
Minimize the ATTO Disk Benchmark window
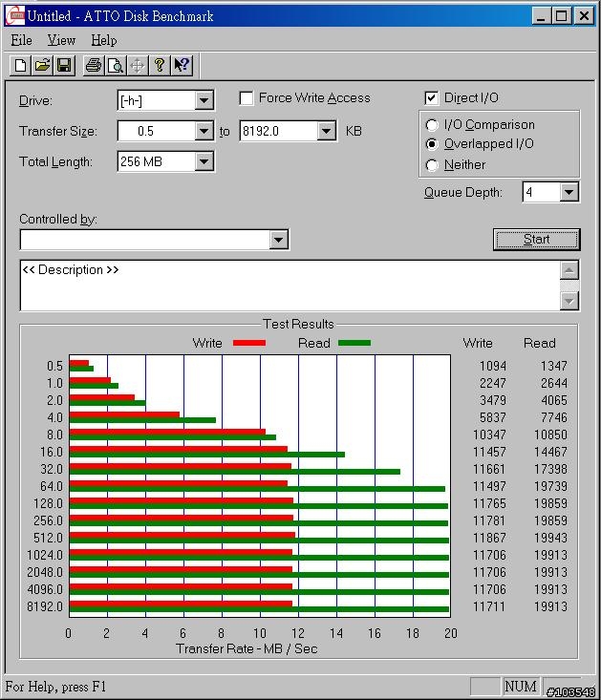coord(541,16)
